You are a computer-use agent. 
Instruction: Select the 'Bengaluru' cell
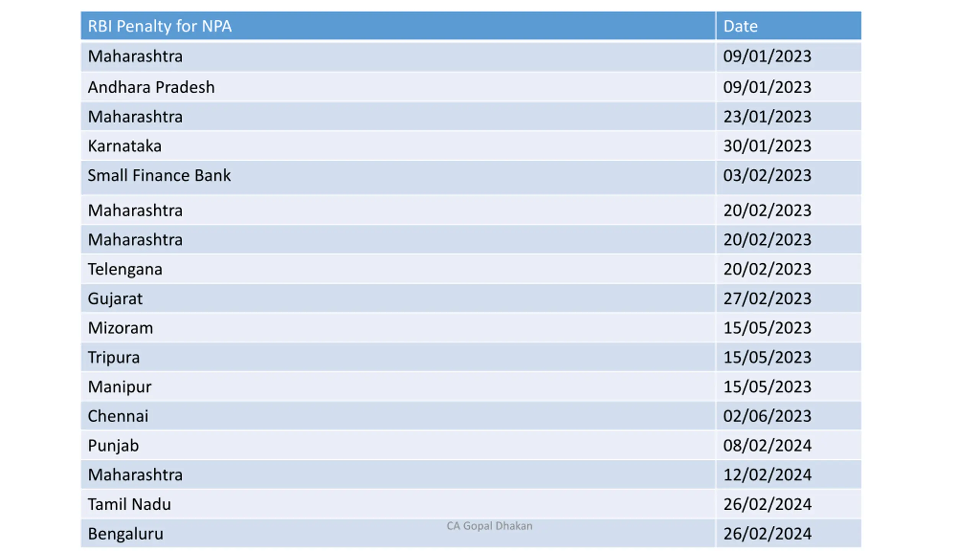pos(398,533)
